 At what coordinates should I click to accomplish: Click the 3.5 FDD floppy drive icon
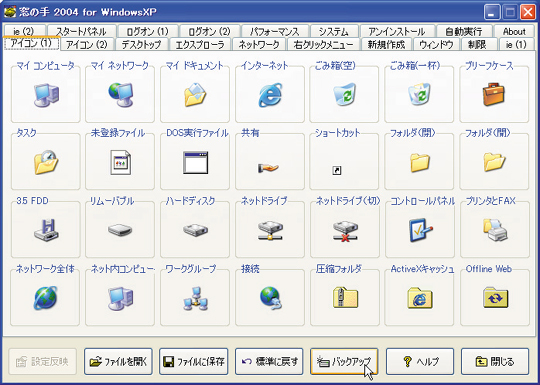(x=46, y=230)
